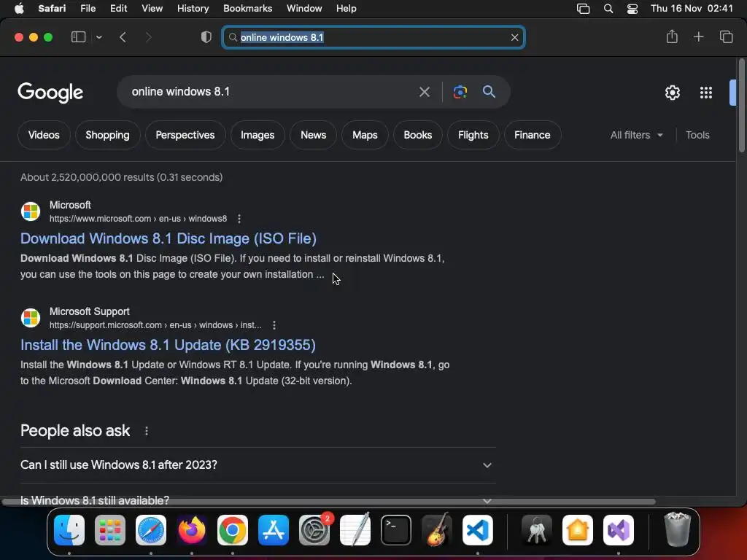The height and width of the screenshot is (560, 747).
Task: Clear the Safari address bar text
Action: click(514, 37)
